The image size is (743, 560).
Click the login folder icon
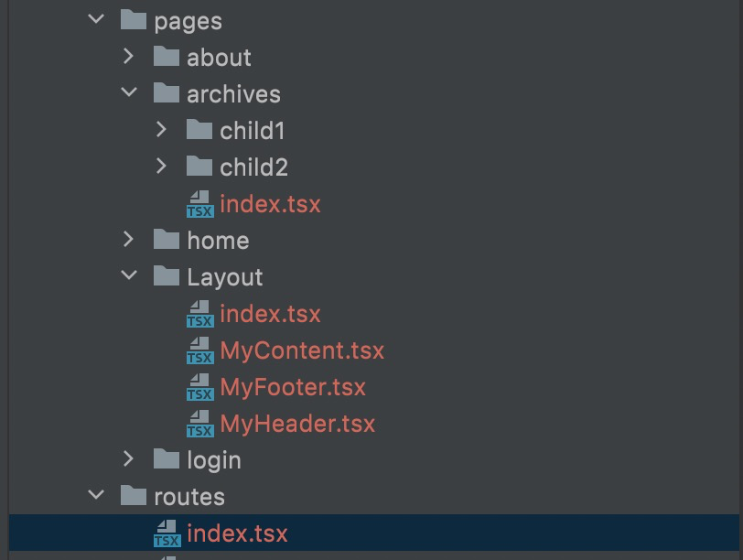[167, 459]
